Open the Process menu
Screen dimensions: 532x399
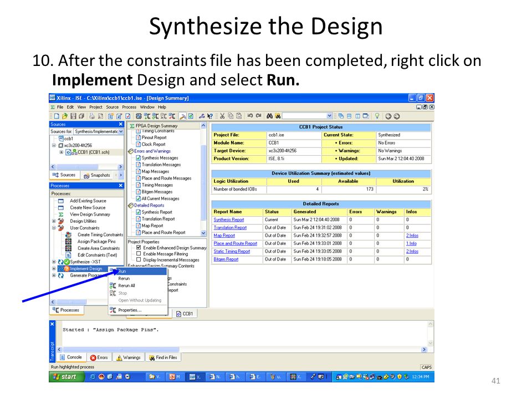(129, 107)
